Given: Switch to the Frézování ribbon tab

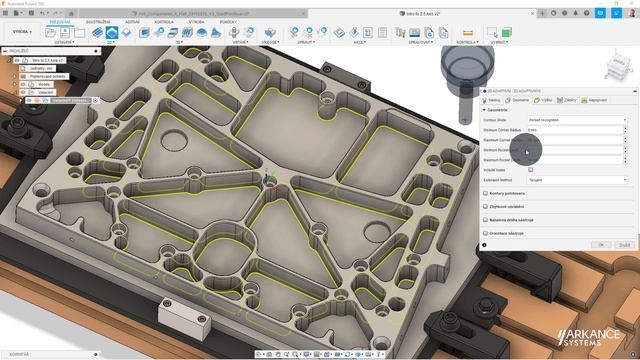Looking at the screenshot, I should point(60,22).
